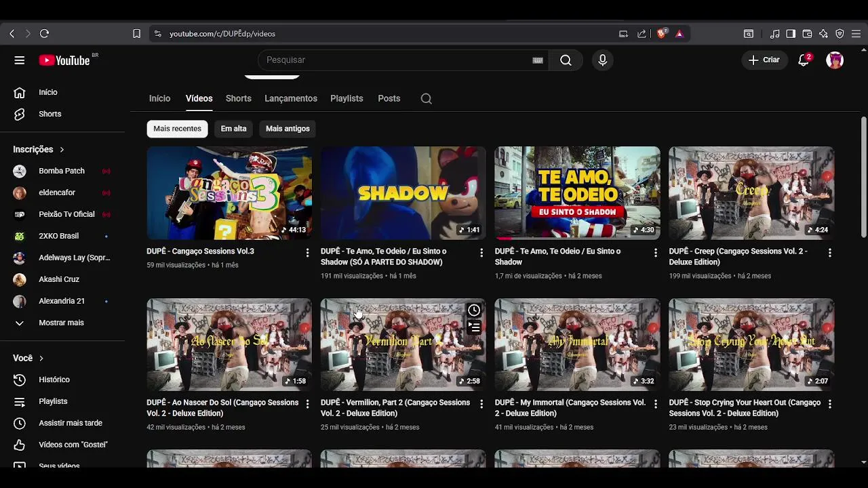Bookmark this page icon in address bar
Viewport: 868px width, 488px height.
click(136, 33)
